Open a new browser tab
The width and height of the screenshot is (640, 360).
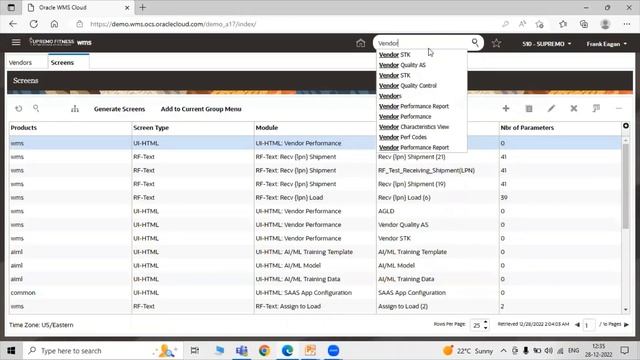point(142,7)
